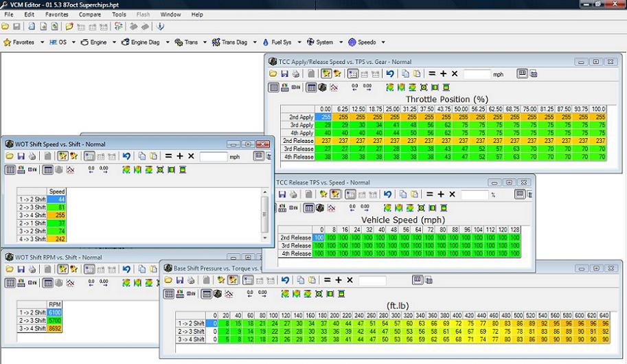627x364 pixels.
Task: Open the Trans dropdown menu
Action: click(205, 43)
